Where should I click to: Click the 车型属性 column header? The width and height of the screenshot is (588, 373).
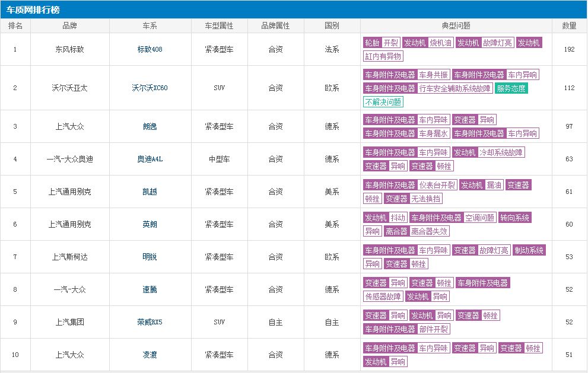(x=220, y=25)
